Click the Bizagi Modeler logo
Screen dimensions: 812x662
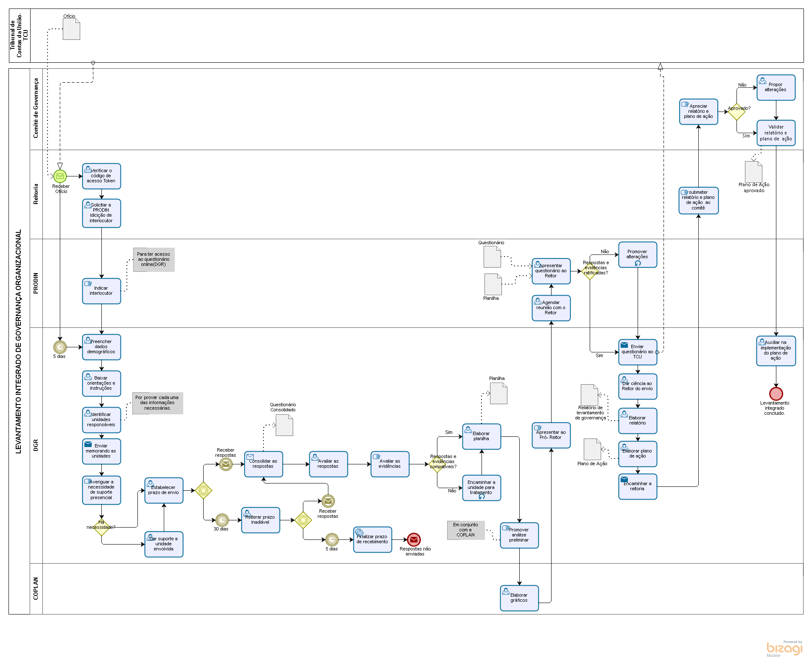point(784,649)
